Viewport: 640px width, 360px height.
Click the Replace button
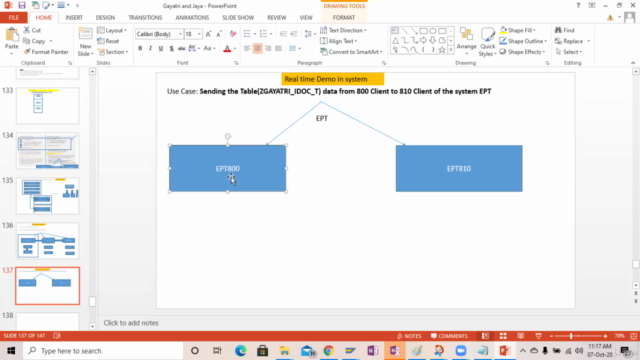[569, 41]
